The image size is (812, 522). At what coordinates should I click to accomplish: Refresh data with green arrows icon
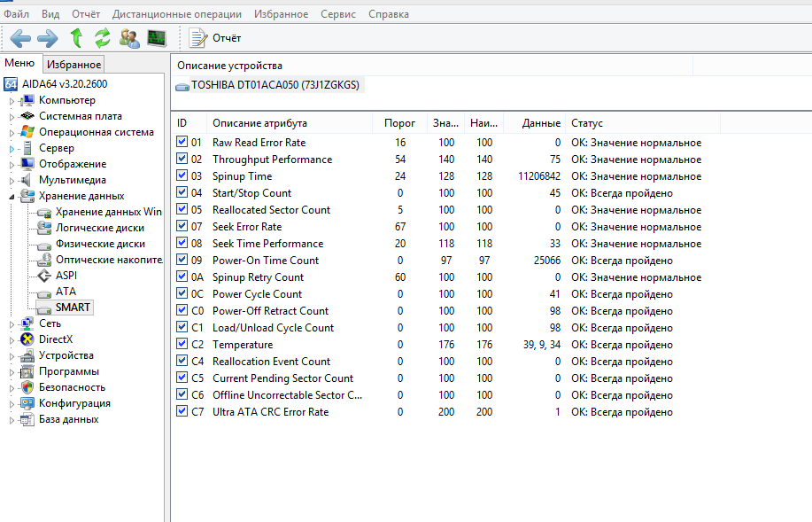(x=103, y=38)
